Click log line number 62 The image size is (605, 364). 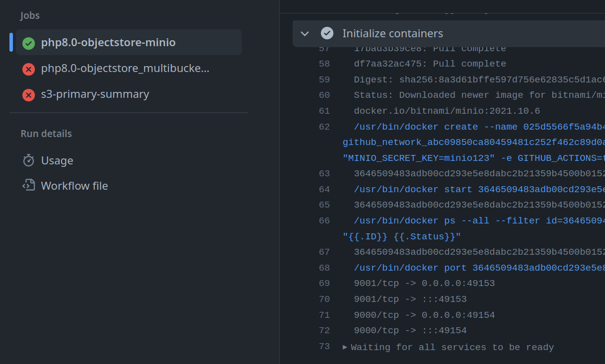(324, 127)
